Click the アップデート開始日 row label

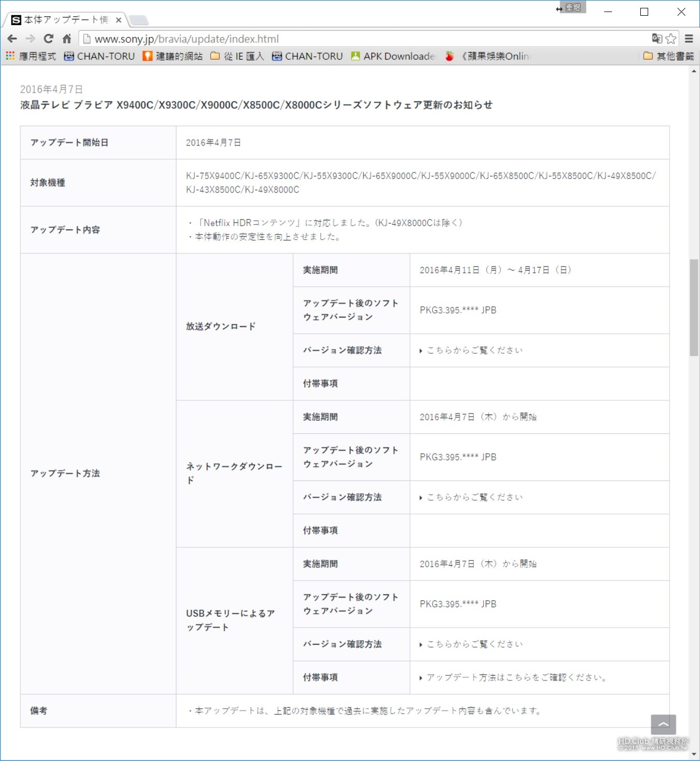69,142
